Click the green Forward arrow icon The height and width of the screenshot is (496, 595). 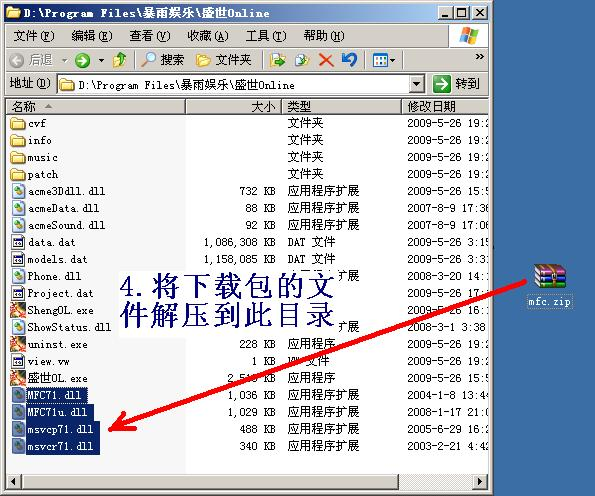coord(82,60)
